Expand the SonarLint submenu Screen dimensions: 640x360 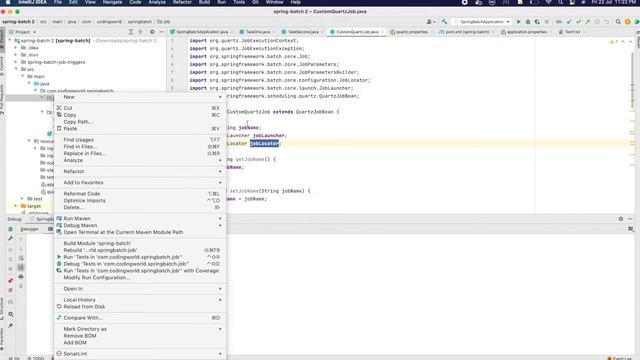[x=140, y=354]
